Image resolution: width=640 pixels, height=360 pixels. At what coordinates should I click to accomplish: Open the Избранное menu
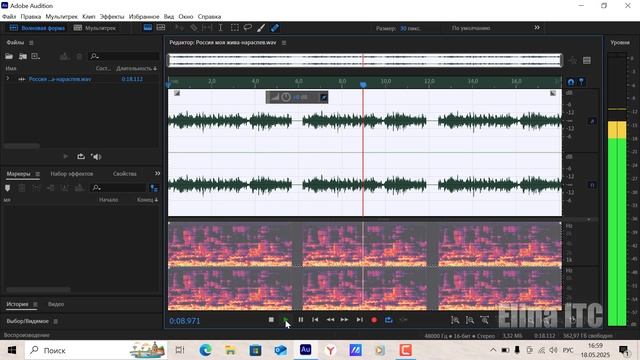click(144, 17)
